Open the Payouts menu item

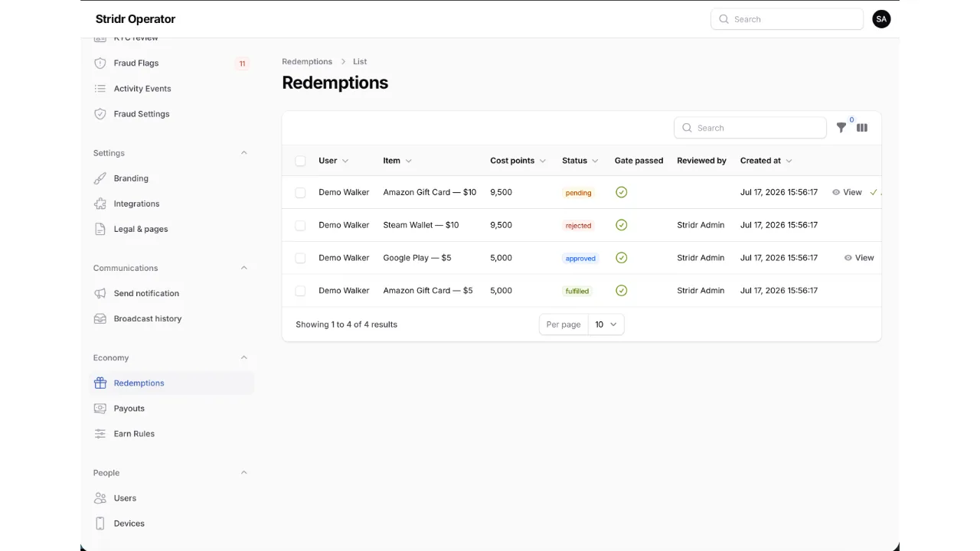tap(171, 408)
